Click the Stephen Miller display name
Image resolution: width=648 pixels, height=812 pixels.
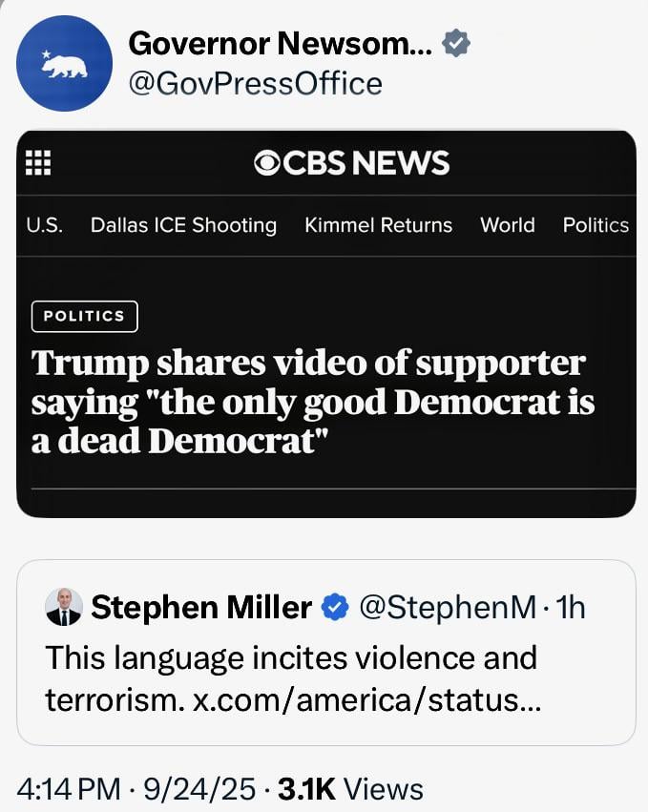(x=201, y=607)
